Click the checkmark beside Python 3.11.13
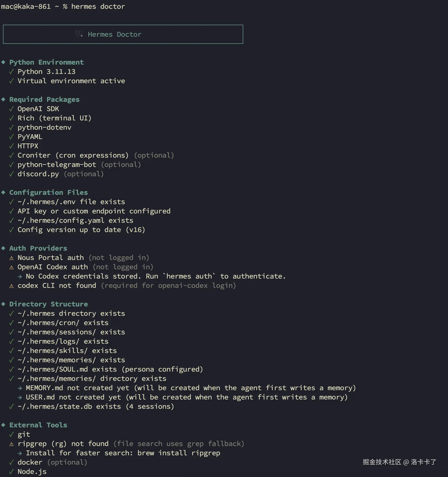Viewport: 448px width, 477px height. [x=11, y=72]
